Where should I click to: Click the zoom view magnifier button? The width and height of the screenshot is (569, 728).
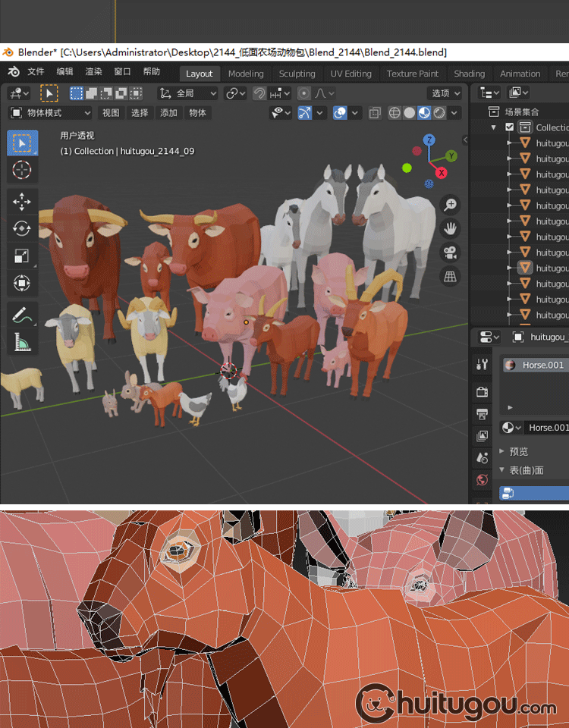point(451,204)
